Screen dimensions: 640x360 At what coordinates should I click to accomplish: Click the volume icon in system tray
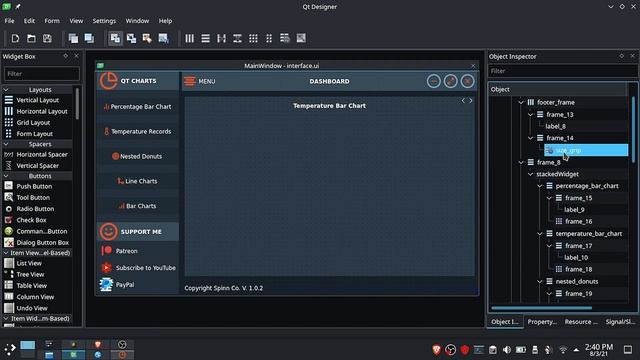(x=507, y=350)
